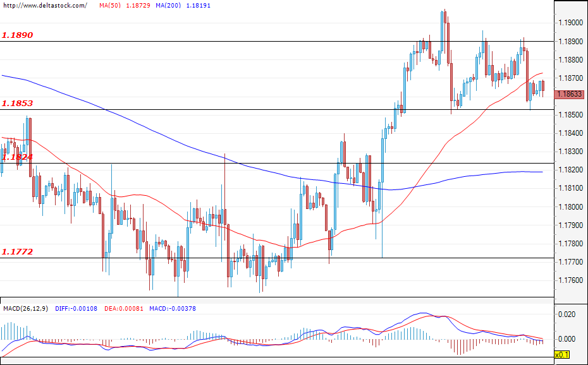Click the DEA:0.00081 readout

click(124, 308)
